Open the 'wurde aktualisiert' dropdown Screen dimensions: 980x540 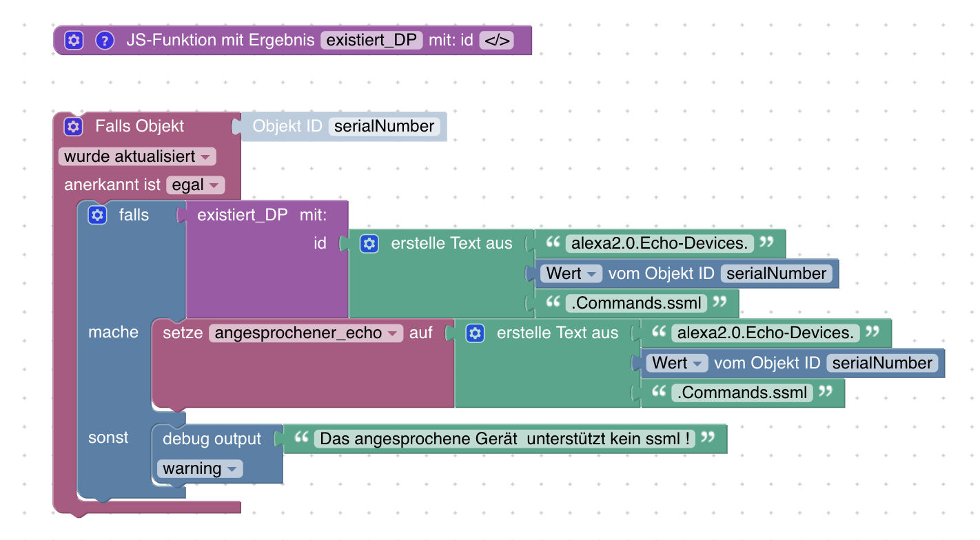tap(137, 157)
